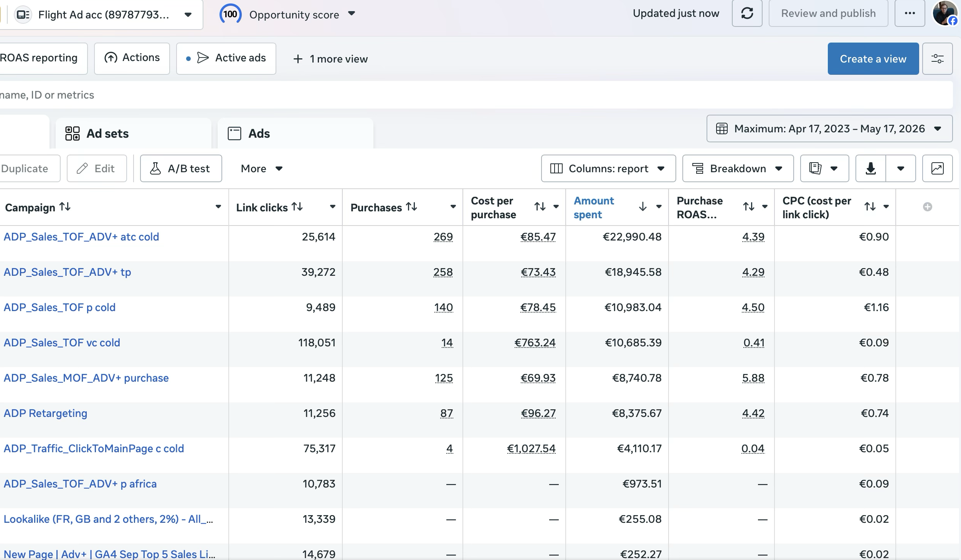Open campaign ADP_Sales_TOF_ADV+ p africa
This screenshot has height=560, width=961.
click(x=80, y=484)
